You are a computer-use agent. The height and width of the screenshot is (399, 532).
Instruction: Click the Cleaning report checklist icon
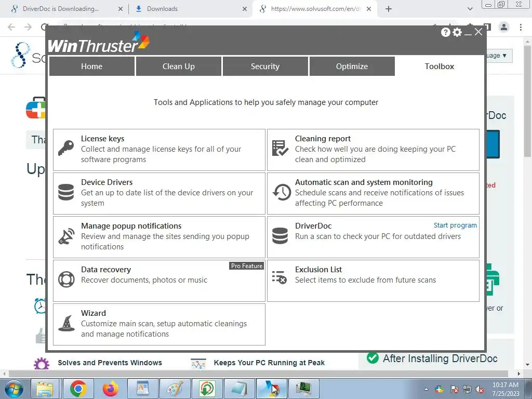click(280, 148)
